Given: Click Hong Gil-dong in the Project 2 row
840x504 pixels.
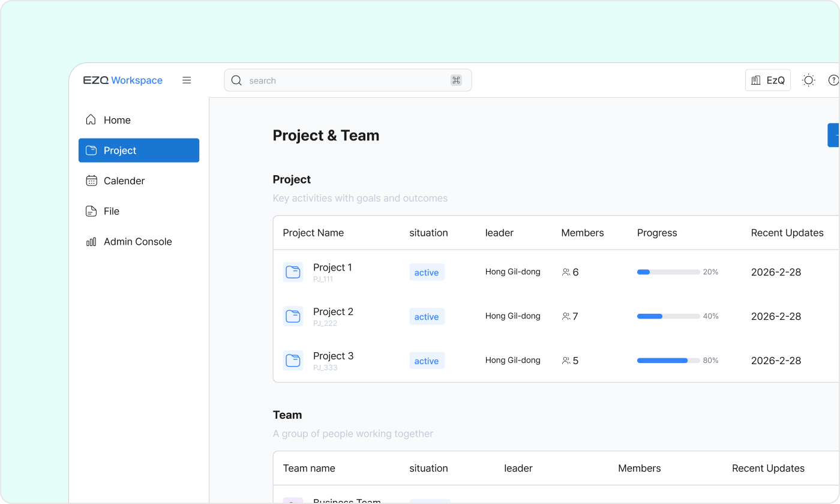Looking at the screenshot, I should tap(513, 316).
